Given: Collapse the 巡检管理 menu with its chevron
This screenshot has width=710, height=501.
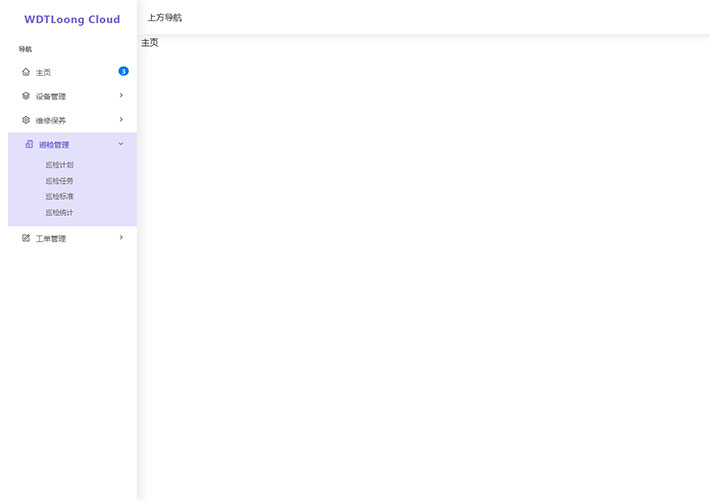Looking at the screenshot, I should coord(121,144).
